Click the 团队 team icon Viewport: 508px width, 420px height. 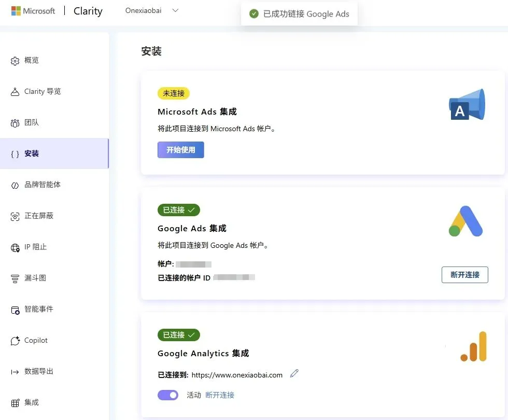15,123
